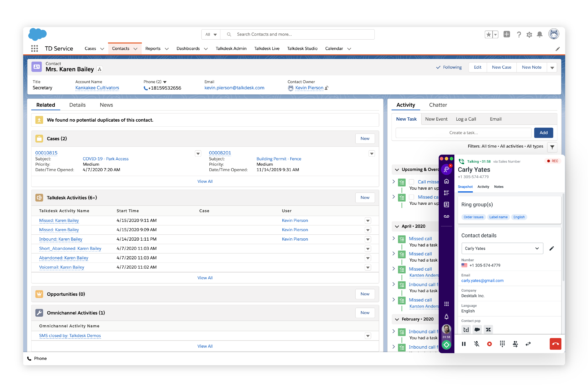Click the blind transfer arrows icon
588x392 pixels.
[528, 344]
